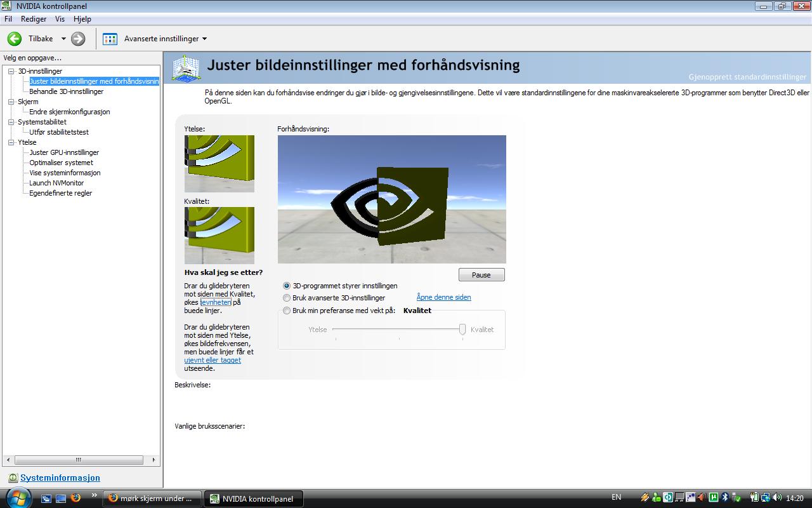Open the Tilbake history dropdown arrow
This screenshot has width=812, height=508.
[63, 39]
